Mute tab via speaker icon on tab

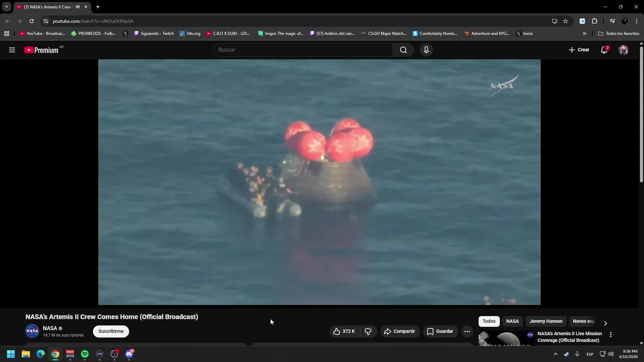(x=77, y=7)
